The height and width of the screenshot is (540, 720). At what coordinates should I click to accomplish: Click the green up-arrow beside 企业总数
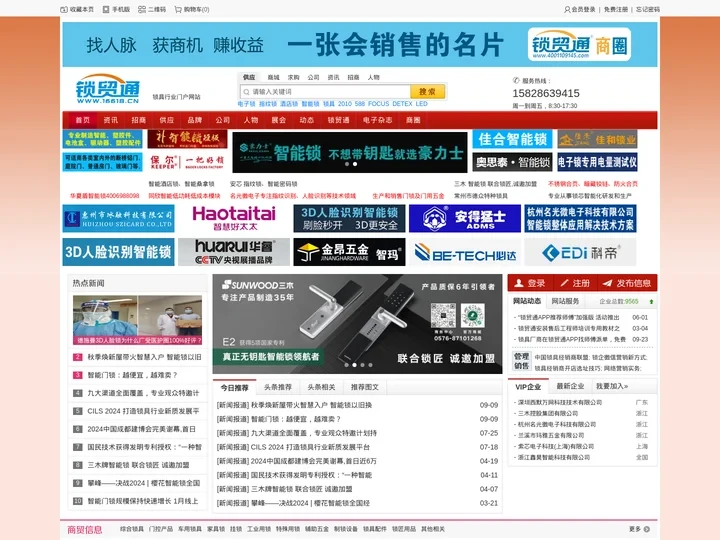coord(651,302)
